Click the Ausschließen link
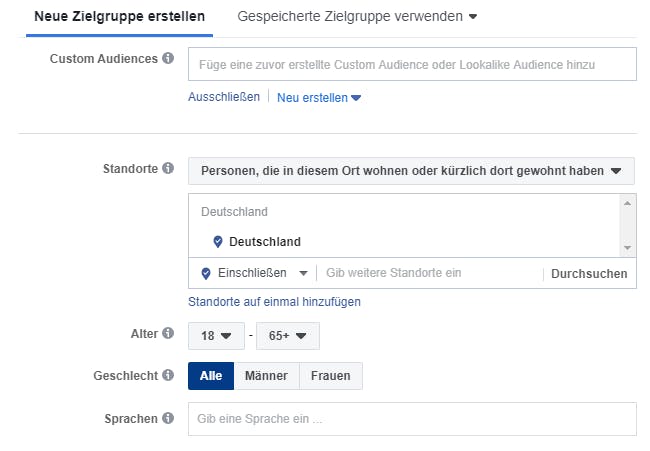 pyautogui.click(x=223, y=97)
